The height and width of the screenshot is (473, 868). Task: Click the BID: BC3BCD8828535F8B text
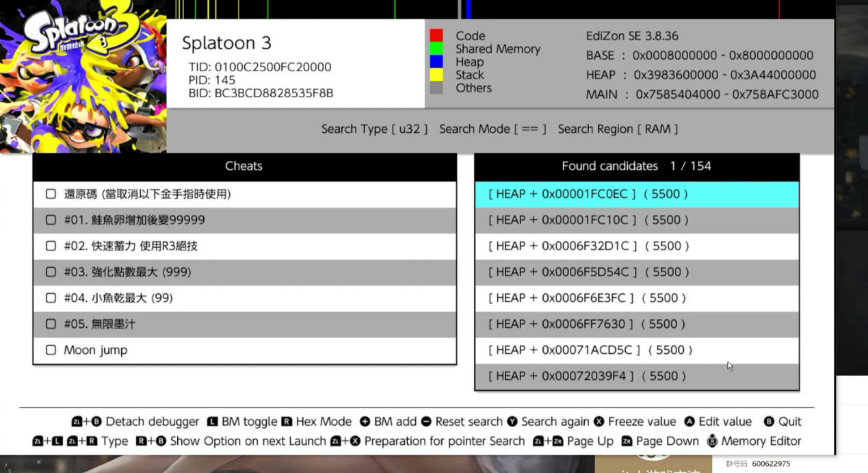pyautogui.click(x=261, y=93)
